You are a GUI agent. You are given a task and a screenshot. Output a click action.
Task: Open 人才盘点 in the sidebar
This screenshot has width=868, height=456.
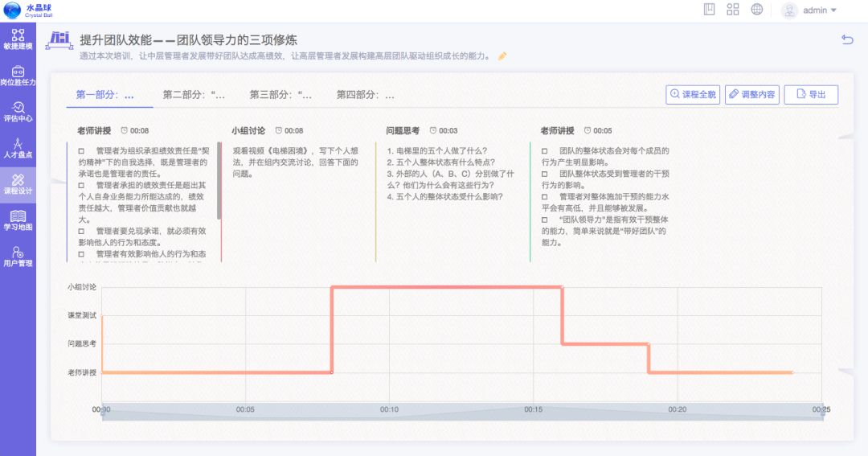pyautogui.click(x=18, y=148)
